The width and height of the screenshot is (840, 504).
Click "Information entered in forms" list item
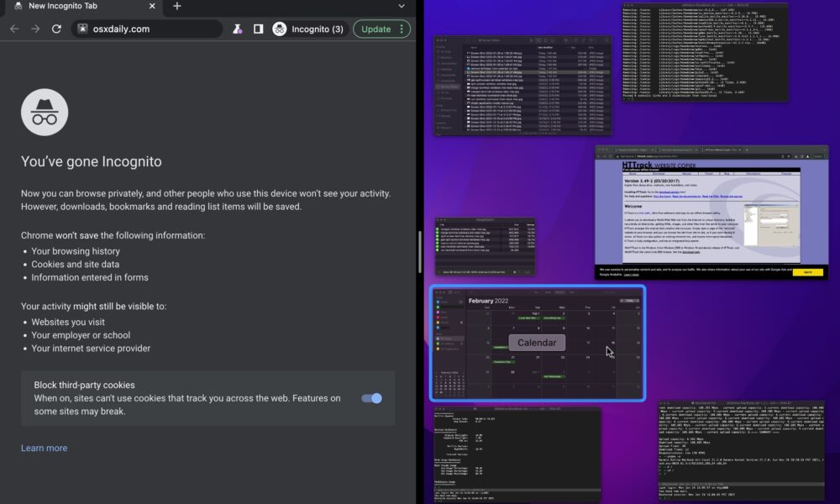click(x=90, y=277)
